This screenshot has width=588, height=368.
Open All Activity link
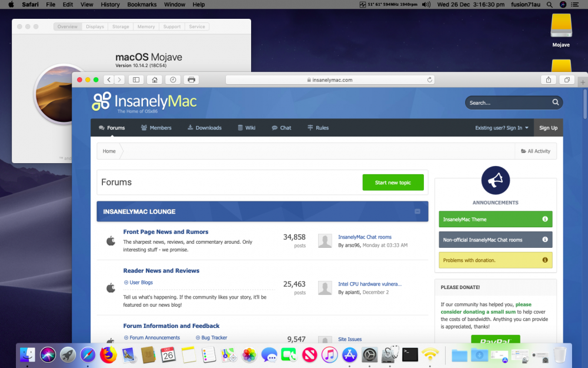tap(536, 151)
